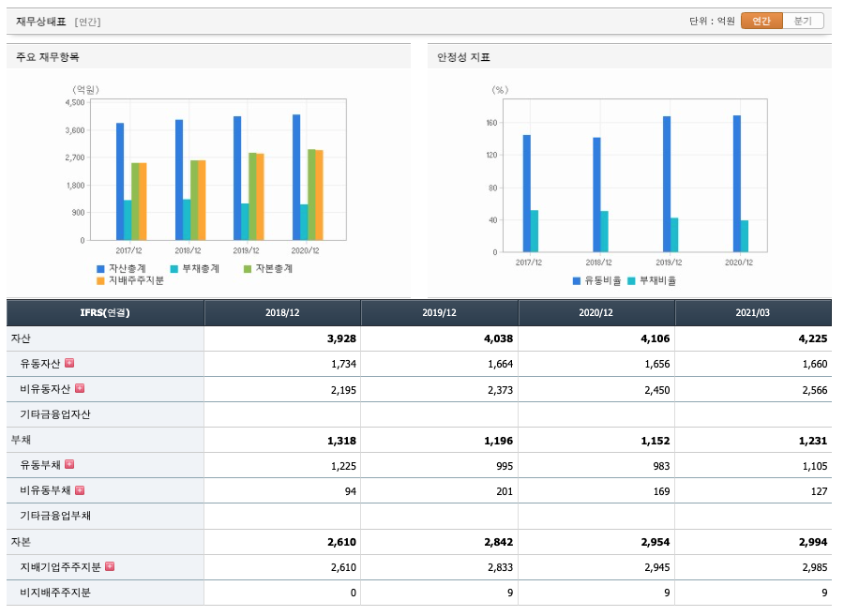Click the 기타금융업자산 row label
Screen dimensions: 844x616
pos(55,414)
